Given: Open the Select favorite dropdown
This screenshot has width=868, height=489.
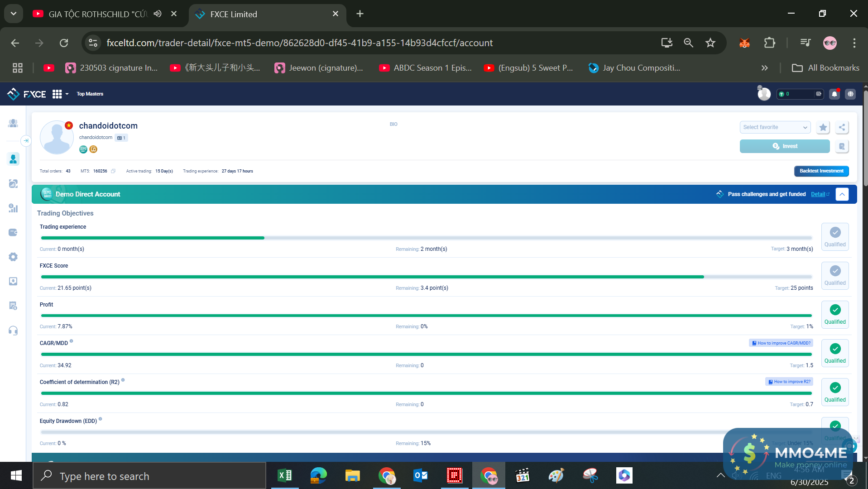Looking at the screenshot, I should pyautogui.click(x=775, y=127).
